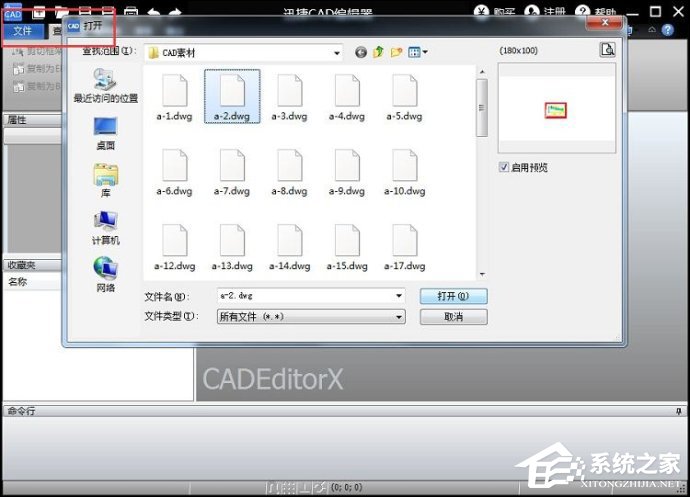Screen dimensions: 690x497
Task: Open Network in sidebar
Action: [x=105, y=275]
